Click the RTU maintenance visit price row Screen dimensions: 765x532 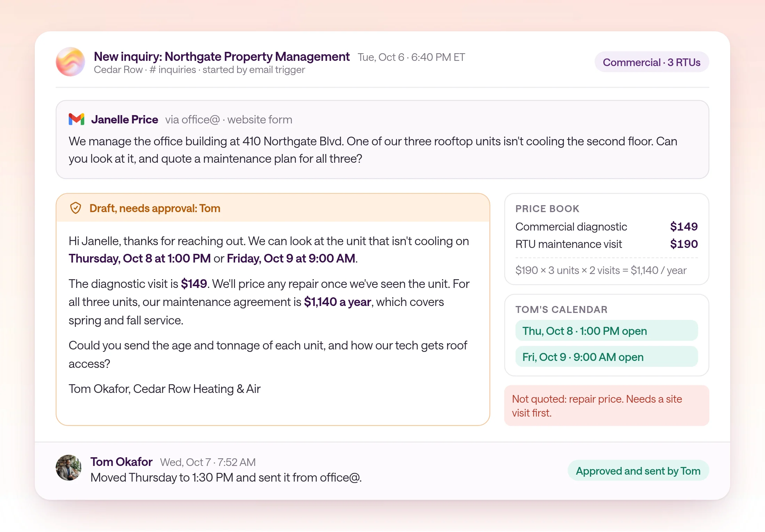point(606,244)
